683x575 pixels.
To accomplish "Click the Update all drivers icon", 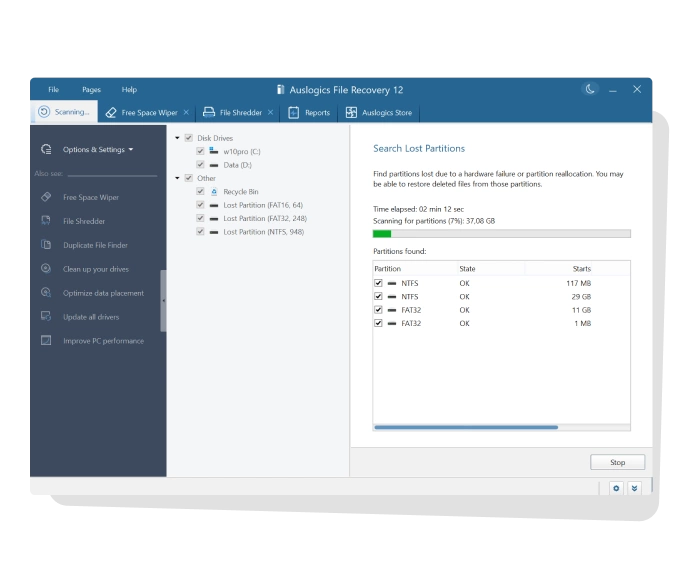I will point(46,316).
